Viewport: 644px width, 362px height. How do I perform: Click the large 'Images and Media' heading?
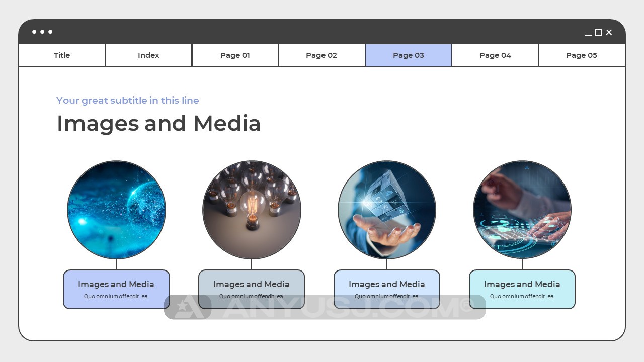[158, 124]
